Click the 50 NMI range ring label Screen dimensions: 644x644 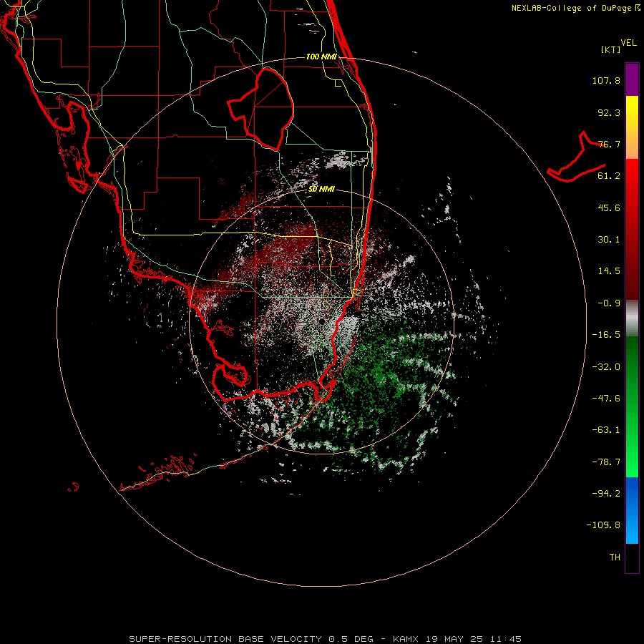tap(321, 189)
